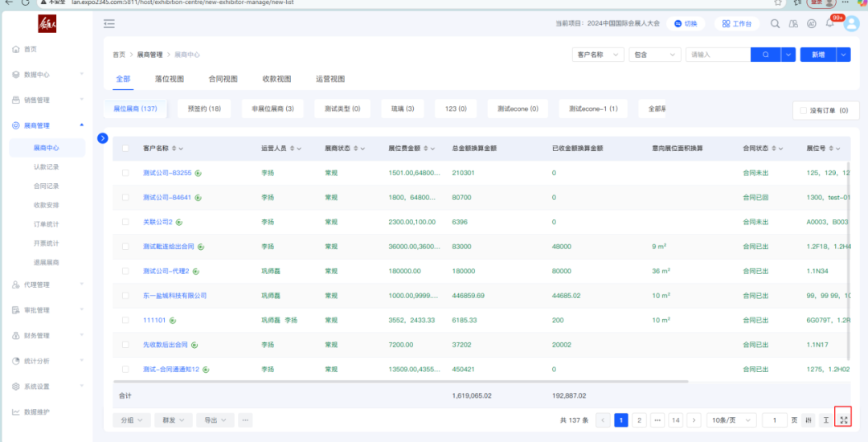Click the blue search button in the filter bar

point(765,55)
